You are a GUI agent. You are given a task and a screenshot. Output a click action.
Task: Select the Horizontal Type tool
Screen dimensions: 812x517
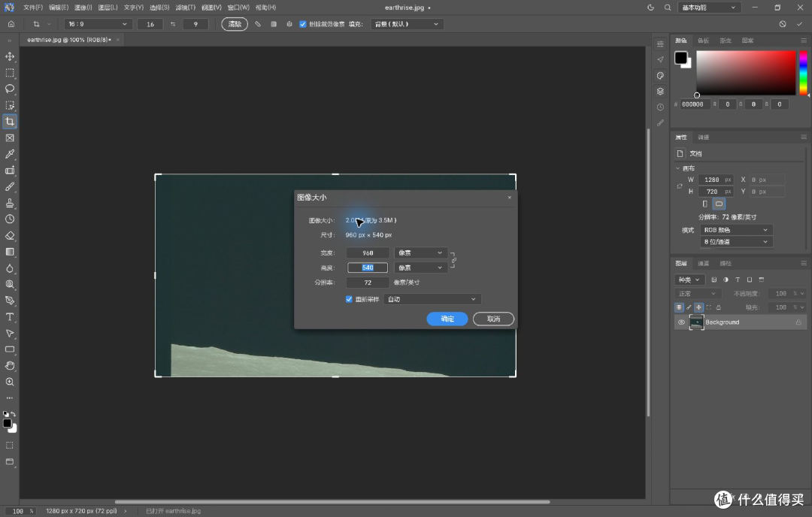(x=10, y=316)
